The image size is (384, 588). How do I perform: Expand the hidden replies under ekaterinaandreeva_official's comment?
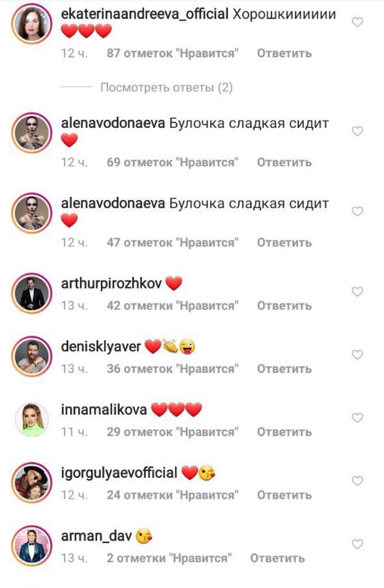[167, 87]
